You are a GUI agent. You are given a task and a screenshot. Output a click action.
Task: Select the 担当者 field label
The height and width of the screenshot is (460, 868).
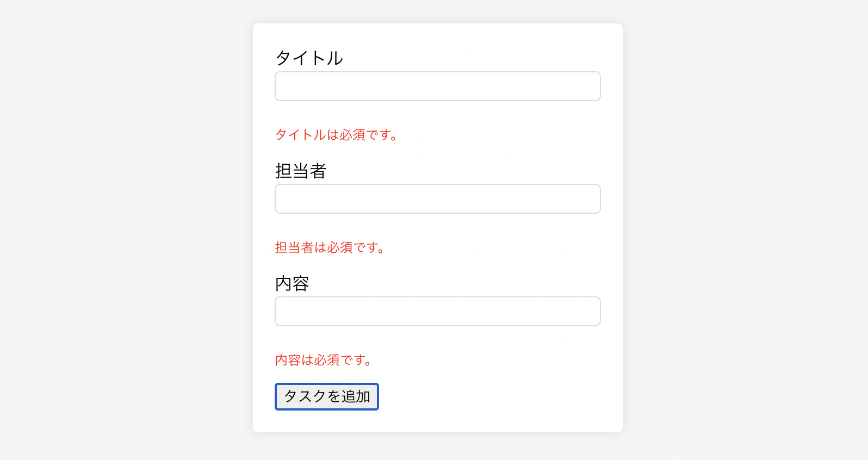(x=301, y=171)
